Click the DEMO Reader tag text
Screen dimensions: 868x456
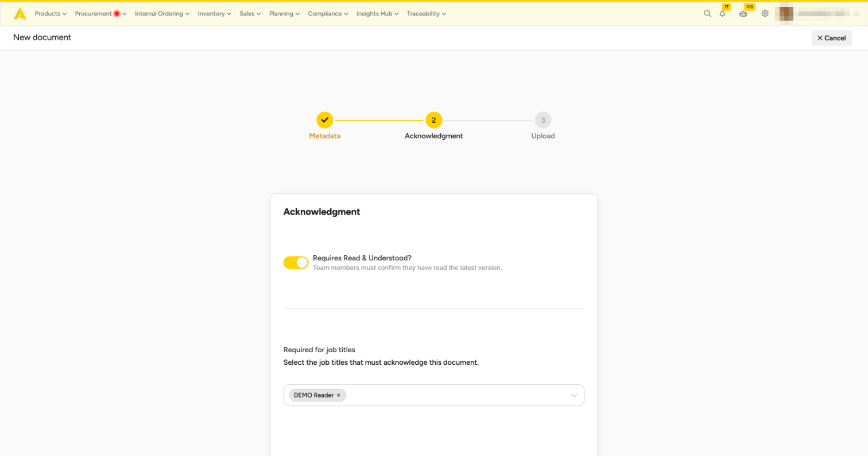point(313,395)
